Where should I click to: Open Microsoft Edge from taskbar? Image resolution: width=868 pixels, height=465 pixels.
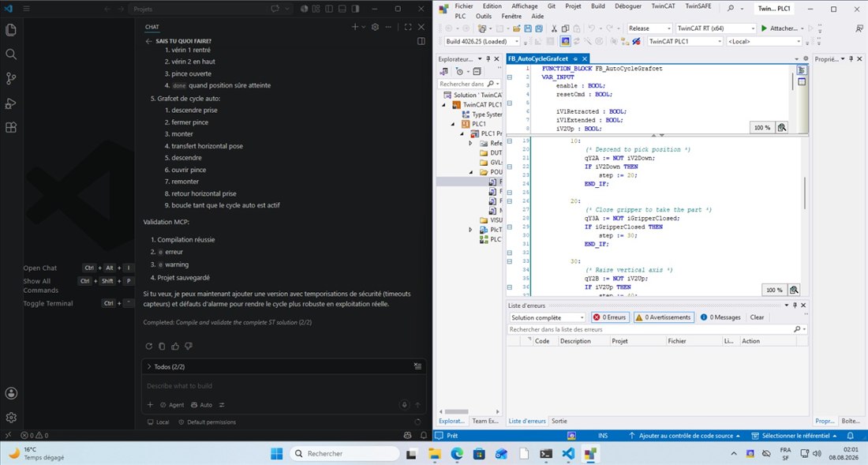tap(457, 453)
